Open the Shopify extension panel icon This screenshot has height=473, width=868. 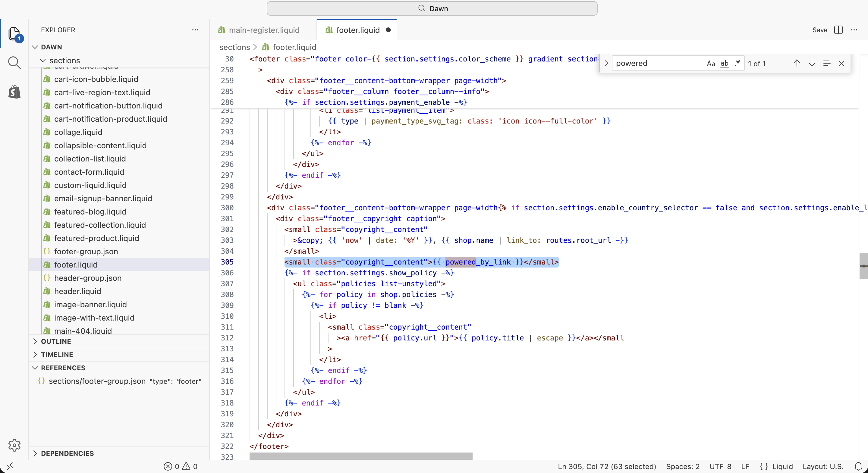(14, 92)
